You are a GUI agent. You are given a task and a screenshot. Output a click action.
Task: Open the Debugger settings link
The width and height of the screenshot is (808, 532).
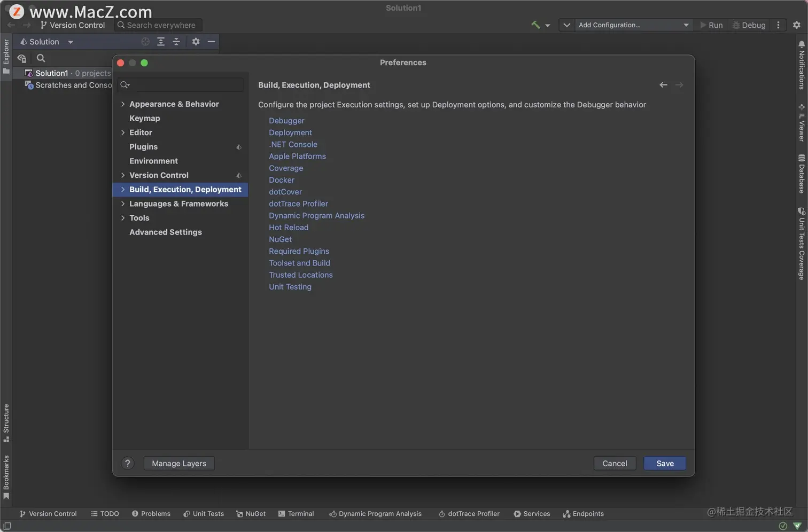tap(286, 121)
